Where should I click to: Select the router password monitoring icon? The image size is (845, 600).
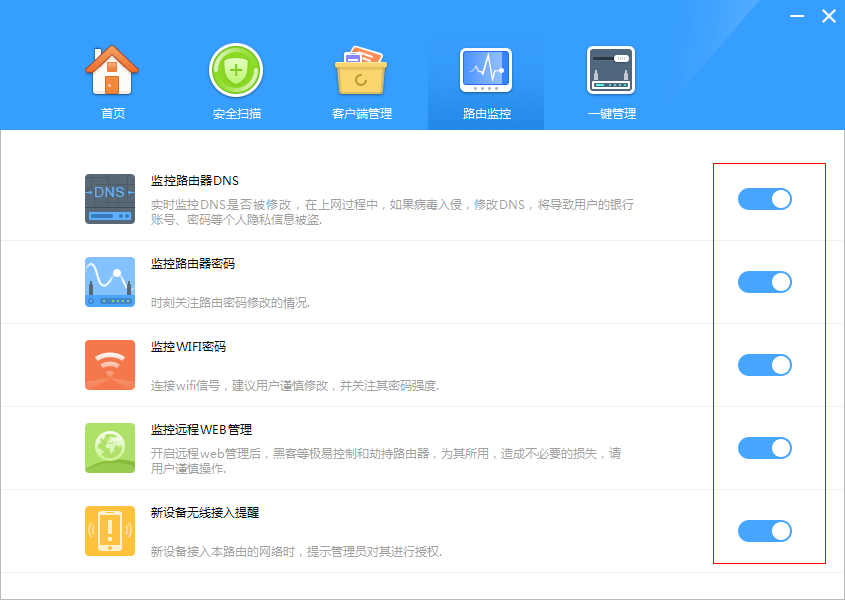coord(110,281)
